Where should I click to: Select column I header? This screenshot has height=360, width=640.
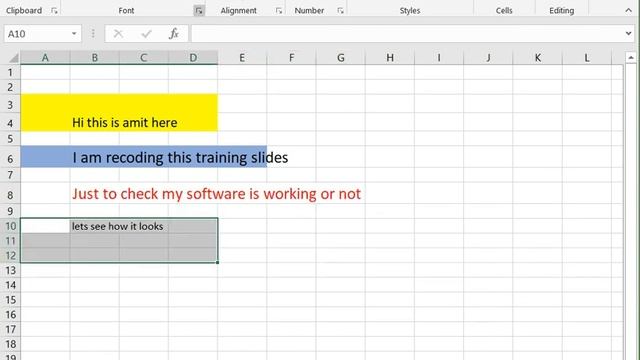pos(439,58)
